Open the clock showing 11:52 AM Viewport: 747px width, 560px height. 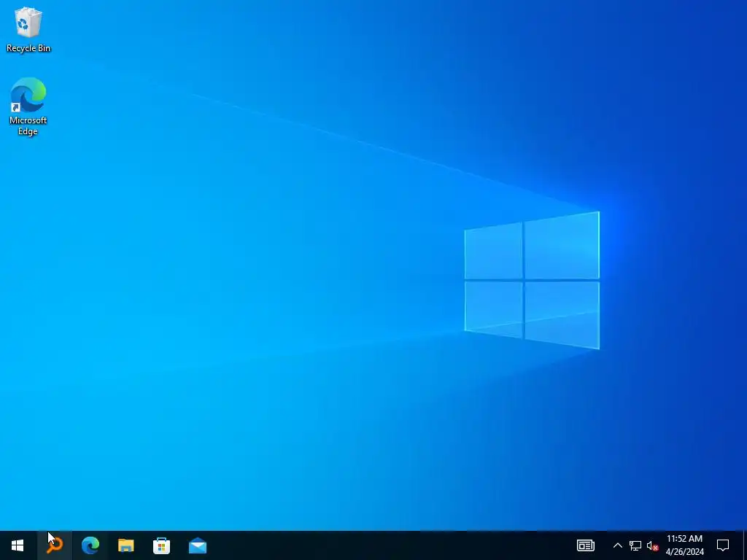tap(684, 545)
